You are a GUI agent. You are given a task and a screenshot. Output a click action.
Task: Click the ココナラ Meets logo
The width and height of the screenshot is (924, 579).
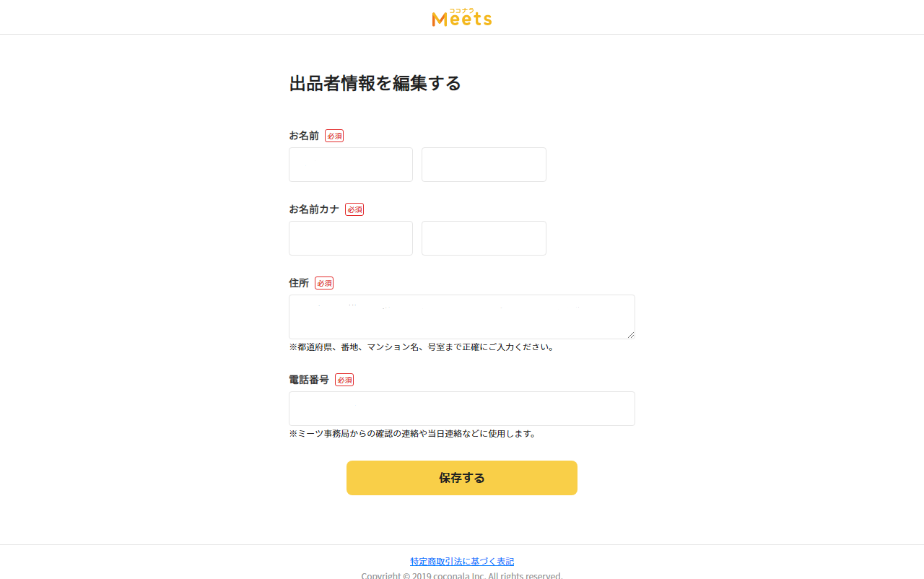(462, 17)
